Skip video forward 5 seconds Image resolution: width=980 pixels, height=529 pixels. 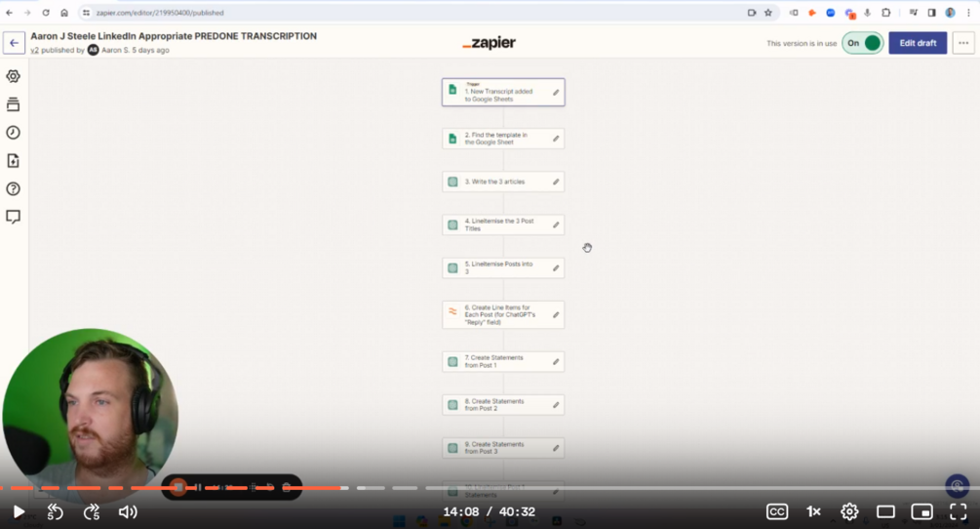pyautogui.click(x=92, y=512)
